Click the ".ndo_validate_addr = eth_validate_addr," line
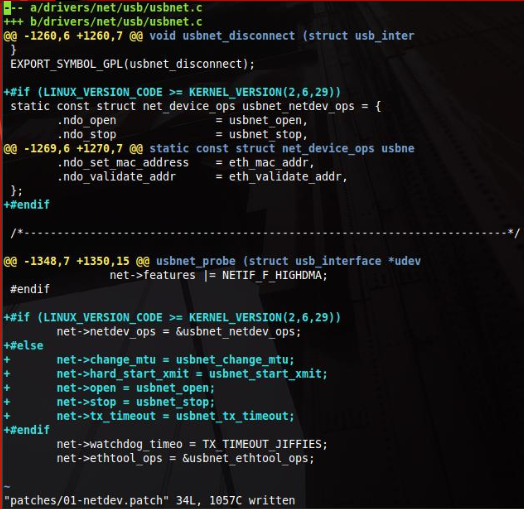Viewport: 524px width, 509px height. (x=202, y=176)
